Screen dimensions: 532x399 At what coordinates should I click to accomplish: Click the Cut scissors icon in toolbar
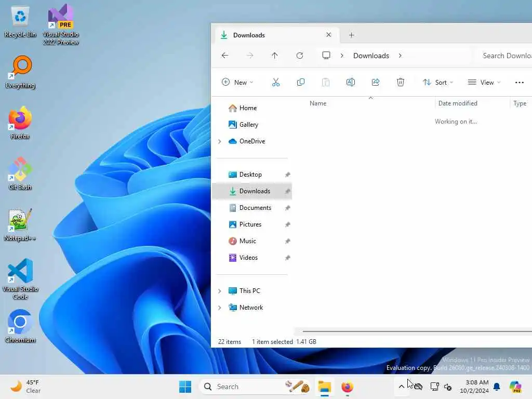275,83
